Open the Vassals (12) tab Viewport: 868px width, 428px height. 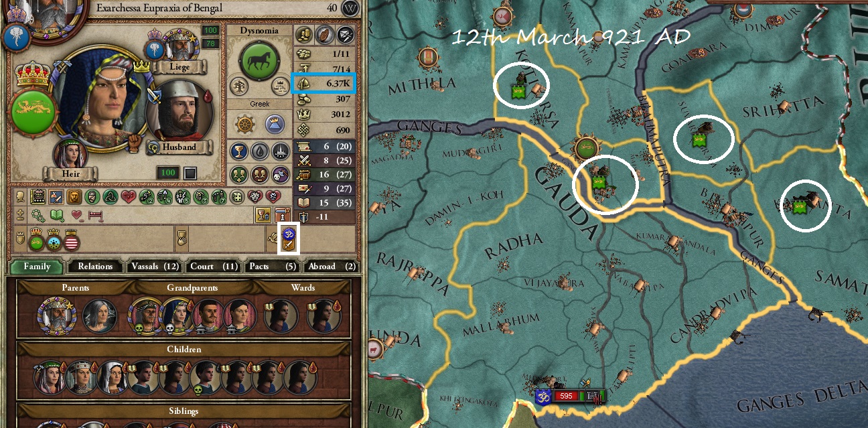point(153,266)
